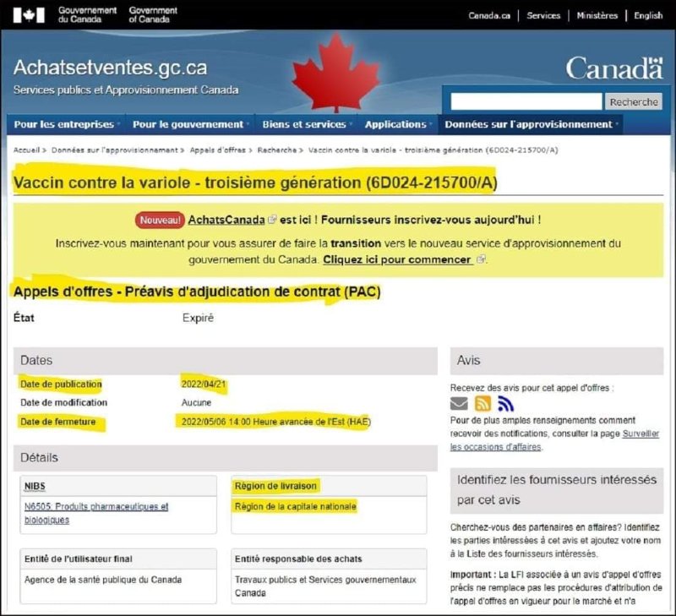Click the Appels d'offres PAC heading
The width and height of the screenshot is (676, 616).
click(x=197, y=292)
